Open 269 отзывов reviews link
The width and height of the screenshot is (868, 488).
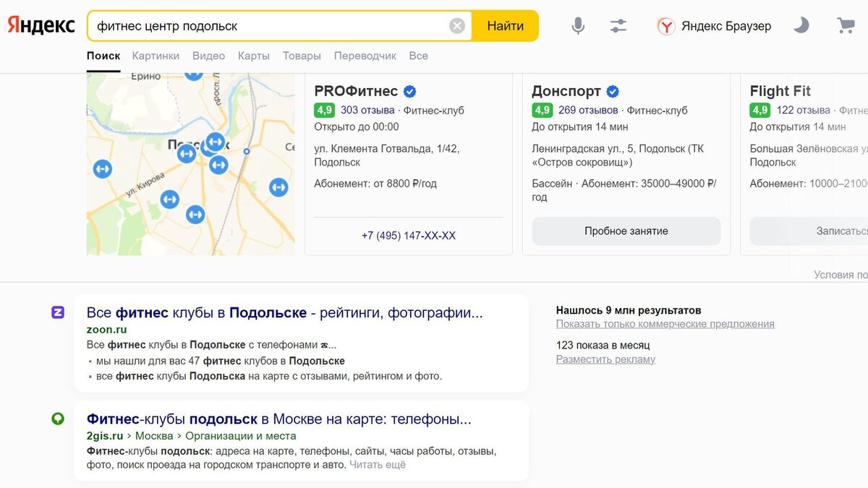coord(588,111)
